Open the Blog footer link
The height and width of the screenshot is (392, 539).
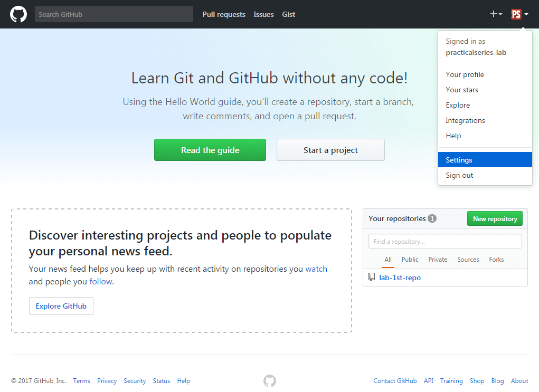[497, 381]
